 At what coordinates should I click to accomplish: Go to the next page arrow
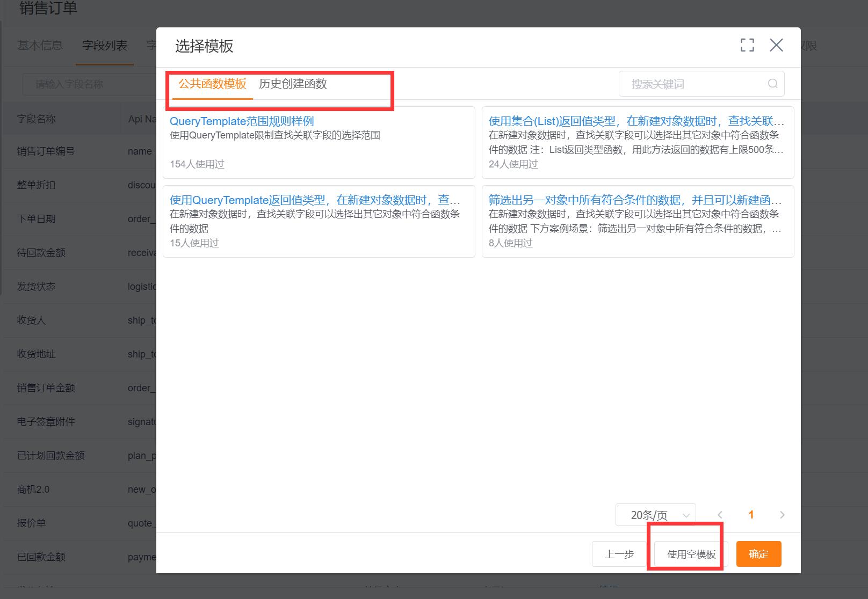point(782,515)
